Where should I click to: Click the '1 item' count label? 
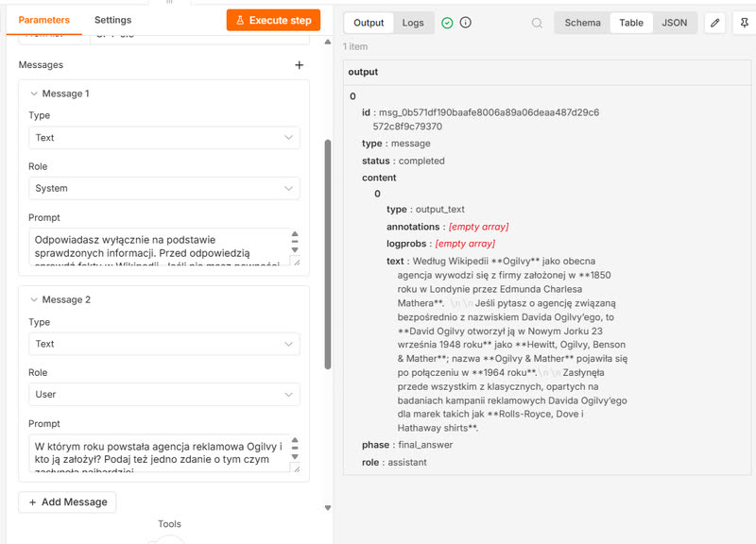(x=355, y=46)
